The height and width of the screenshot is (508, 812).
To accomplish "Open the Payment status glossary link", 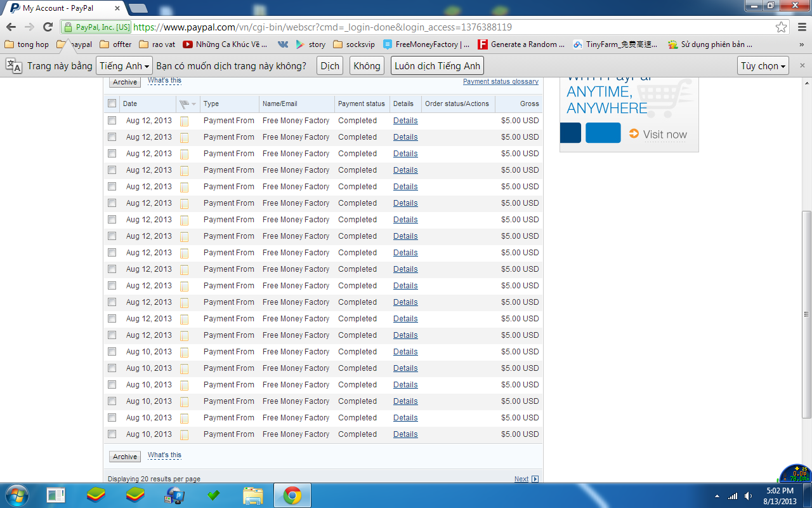I will [501, 81].
